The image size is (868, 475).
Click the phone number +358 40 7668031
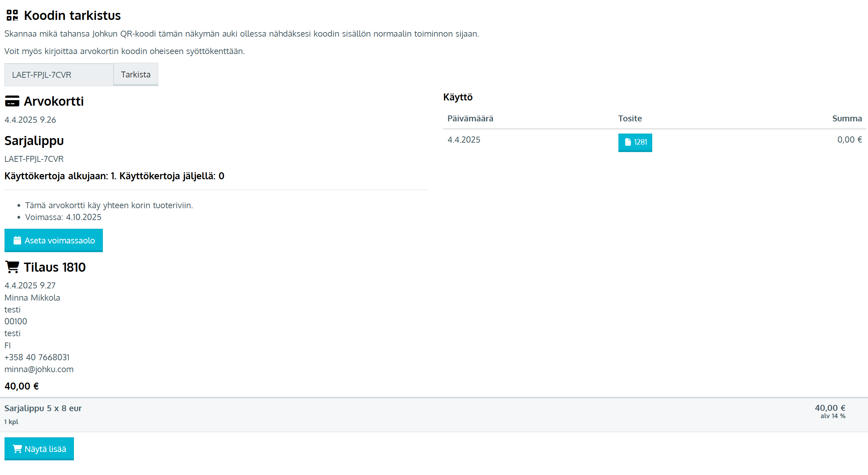click(x=37, y=357)
